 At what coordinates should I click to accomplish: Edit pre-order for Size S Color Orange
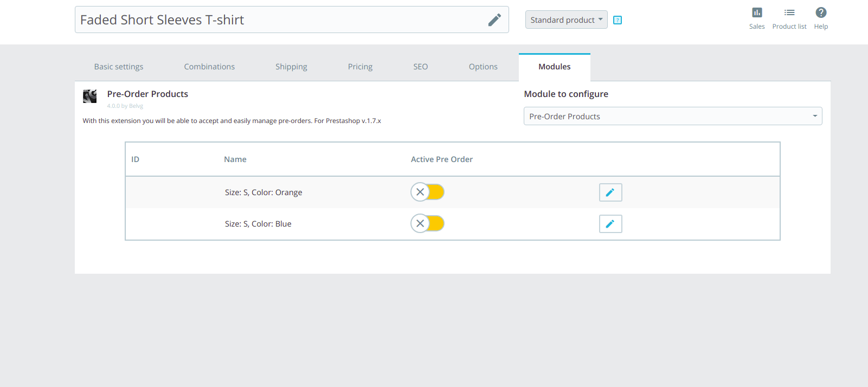[x=610, y=192]
